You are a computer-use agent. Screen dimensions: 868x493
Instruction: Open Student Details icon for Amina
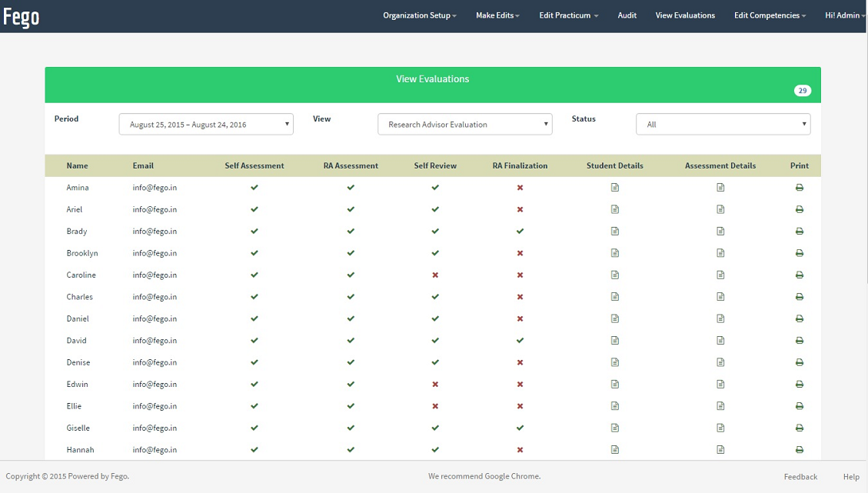614,188
